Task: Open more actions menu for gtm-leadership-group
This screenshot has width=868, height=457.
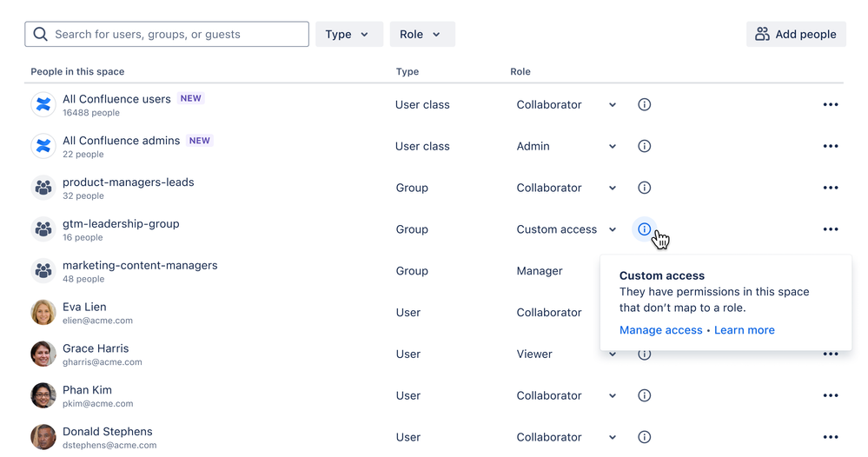Action: click(x=831, y=229)
